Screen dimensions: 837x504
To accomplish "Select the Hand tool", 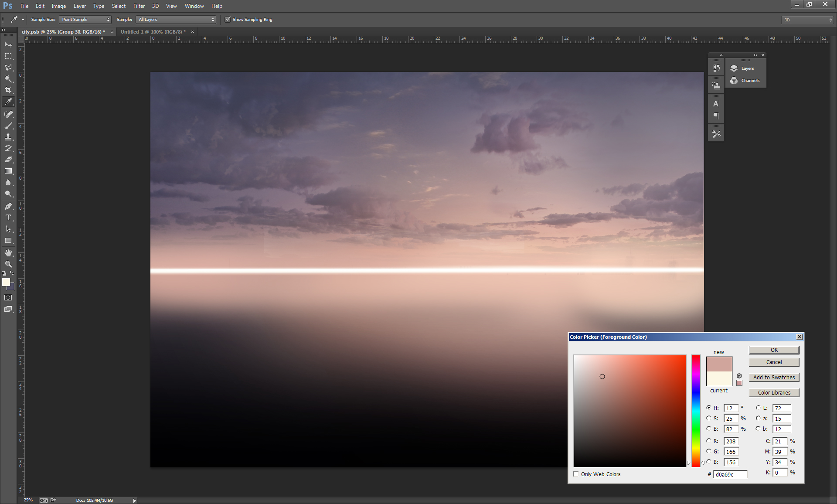I will (x=8, y=253).
